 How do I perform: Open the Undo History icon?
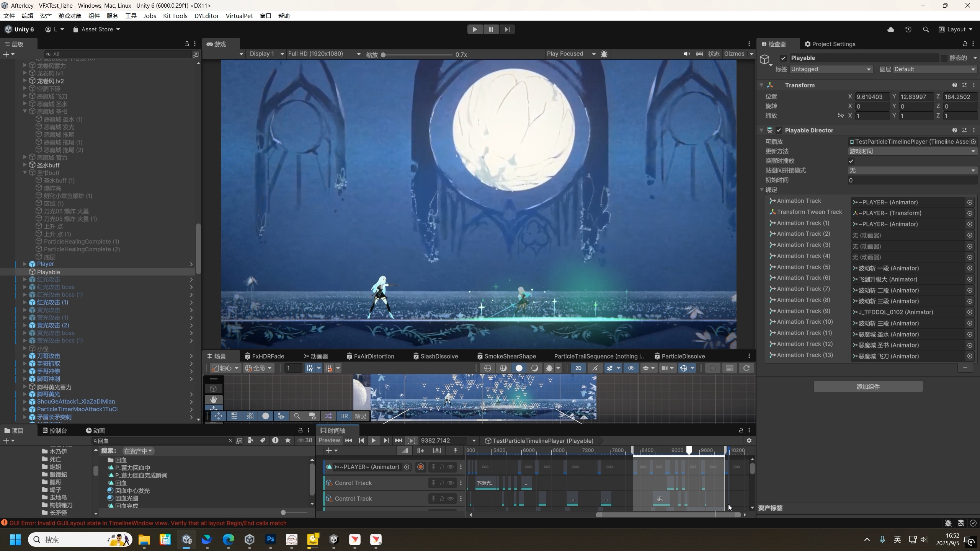[x=908, y=29]
